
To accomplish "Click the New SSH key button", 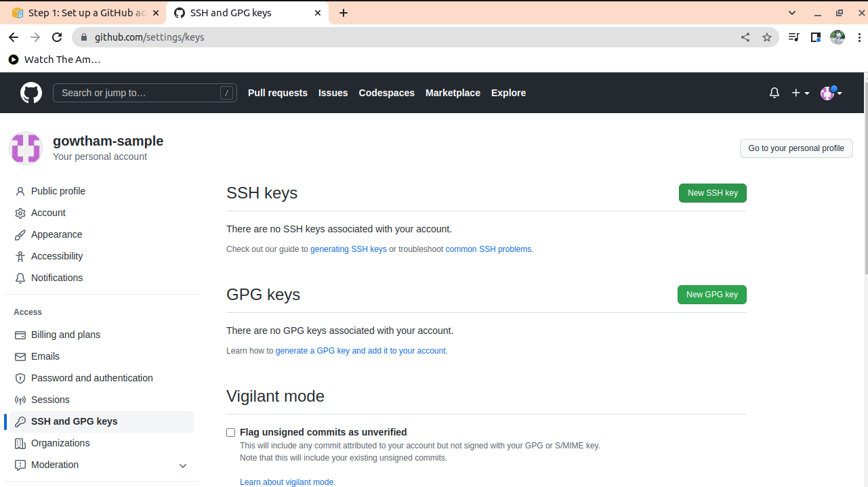I will coord(712,193).
